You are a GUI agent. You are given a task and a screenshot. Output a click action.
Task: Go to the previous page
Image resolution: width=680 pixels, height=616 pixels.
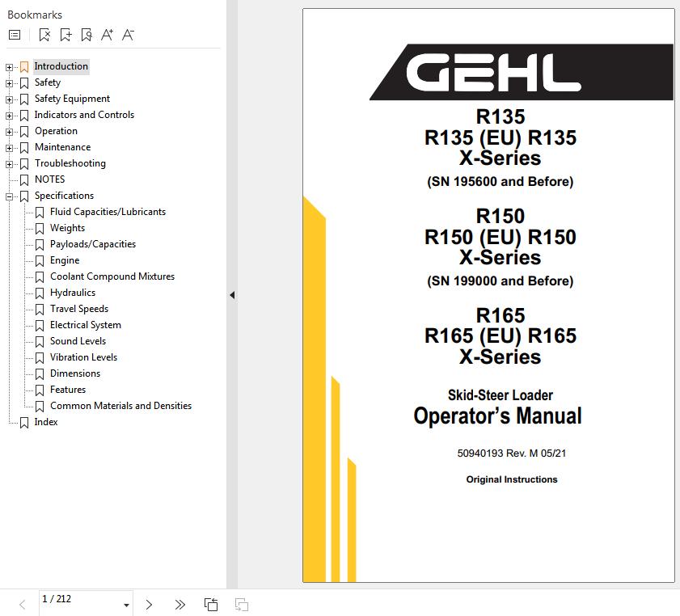pyautogui.click(x=23, y=605)
